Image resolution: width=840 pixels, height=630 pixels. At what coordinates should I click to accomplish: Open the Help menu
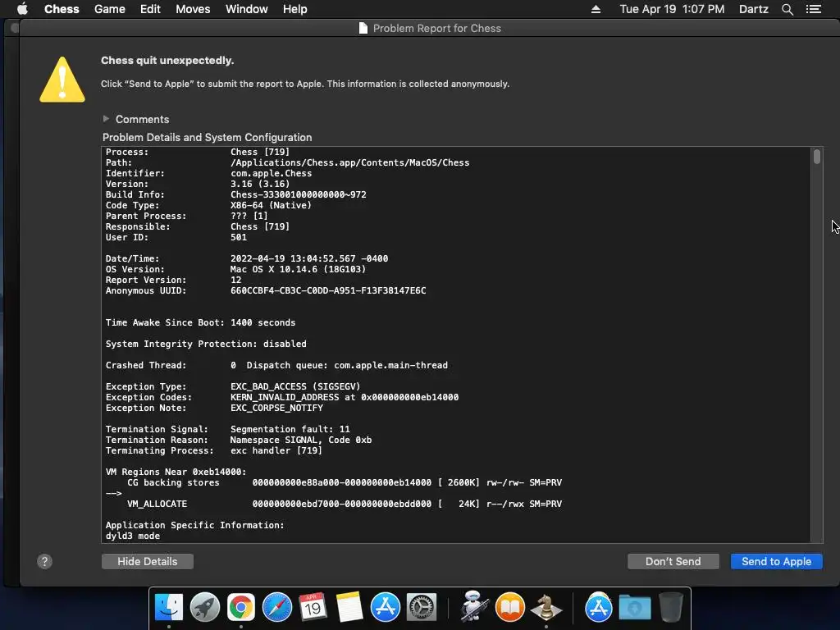(x=294, y=9)
